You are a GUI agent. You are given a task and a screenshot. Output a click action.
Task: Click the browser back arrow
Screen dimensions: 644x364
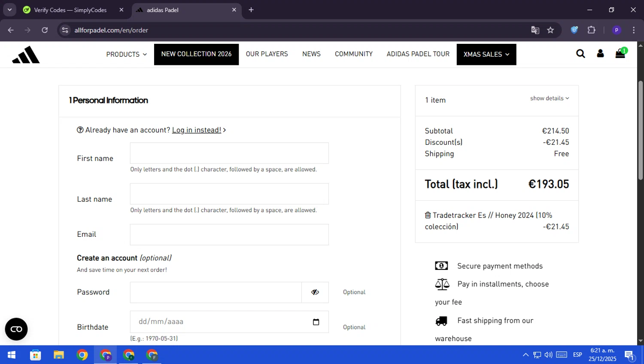(x=11, y=30)
